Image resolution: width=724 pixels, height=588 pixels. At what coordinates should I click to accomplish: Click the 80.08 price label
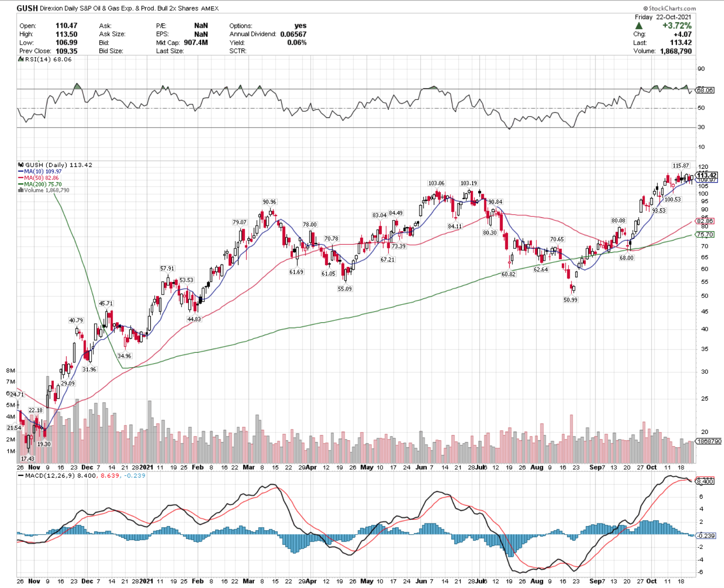(618, 221)
